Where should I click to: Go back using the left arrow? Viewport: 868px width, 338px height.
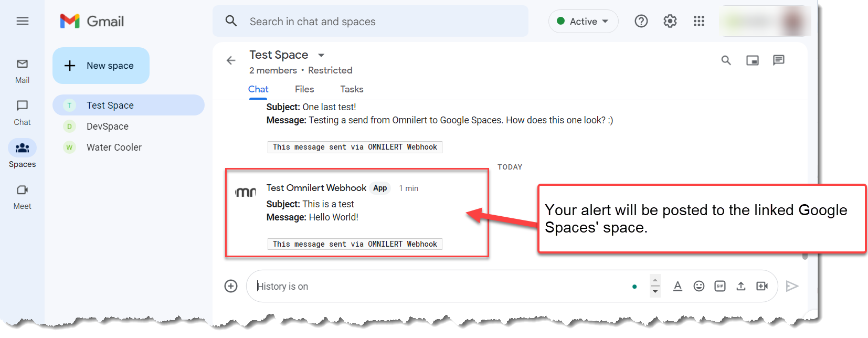tap(231, 60)
